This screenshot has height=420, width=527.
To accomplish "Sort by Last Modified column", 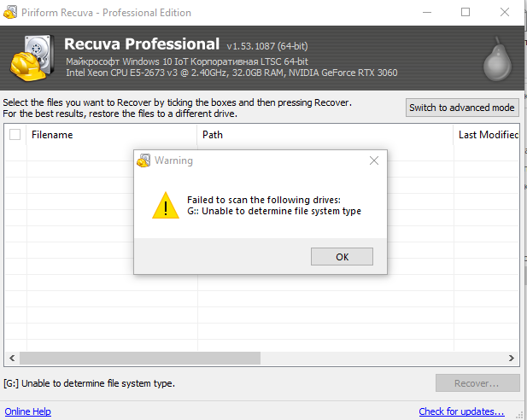I will 489,135.
